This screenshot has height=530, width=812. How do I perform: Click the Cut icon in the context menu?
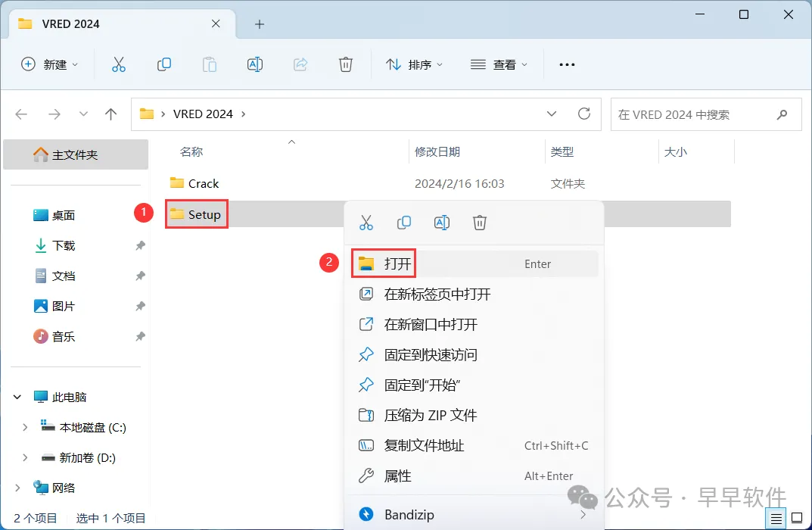[366, 223]
